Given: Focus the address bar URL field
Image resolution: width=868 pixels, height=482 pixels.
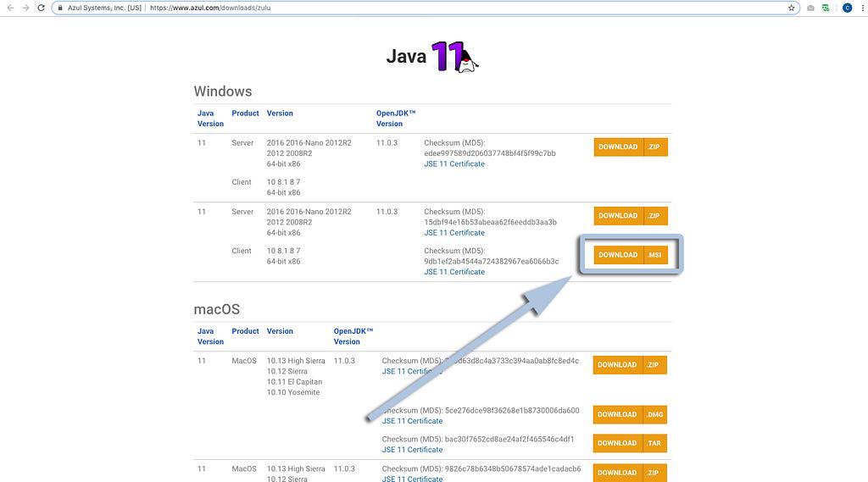Looking at the screenshot, I should 424,8.
